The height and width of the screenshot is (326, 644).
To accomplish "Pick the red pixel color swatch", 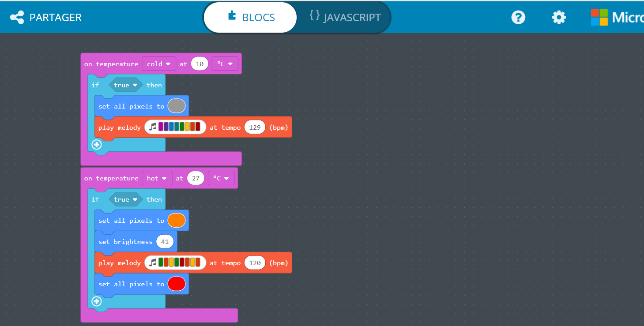I will tap(177, 284).
